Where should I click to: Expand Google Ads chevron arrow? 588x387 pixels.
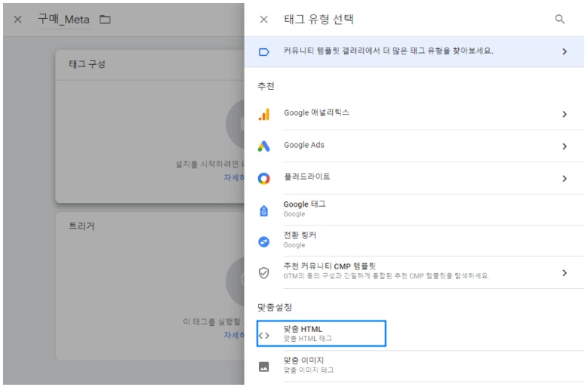tap(565, 146)
